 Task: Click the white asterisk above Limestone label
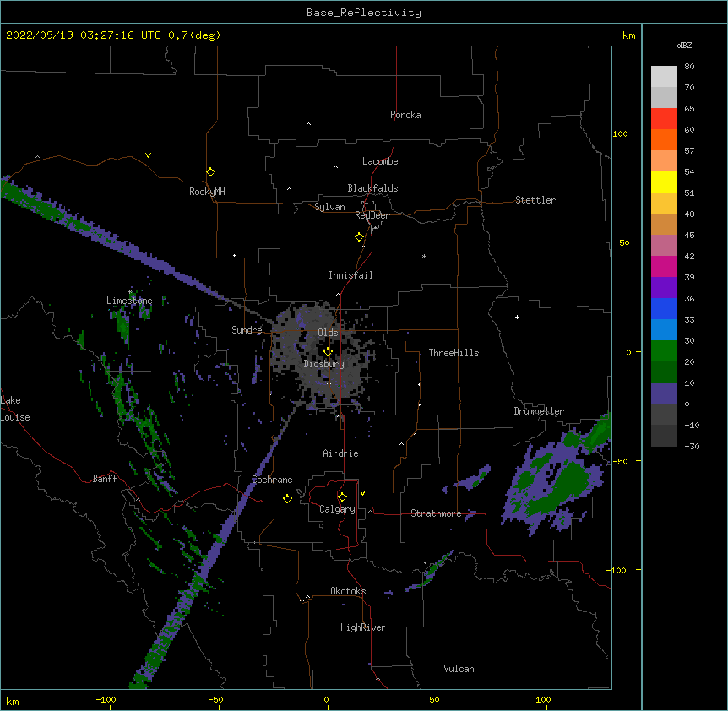(129, 292)
